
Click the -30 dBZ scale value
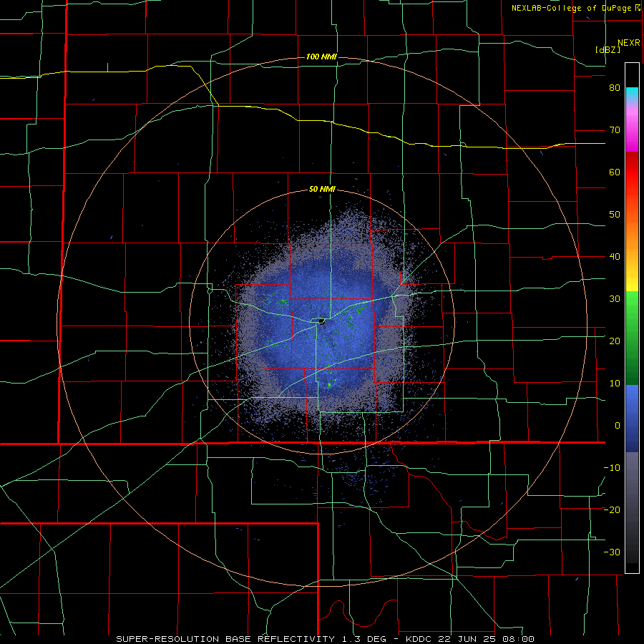[x=612, y=552]
